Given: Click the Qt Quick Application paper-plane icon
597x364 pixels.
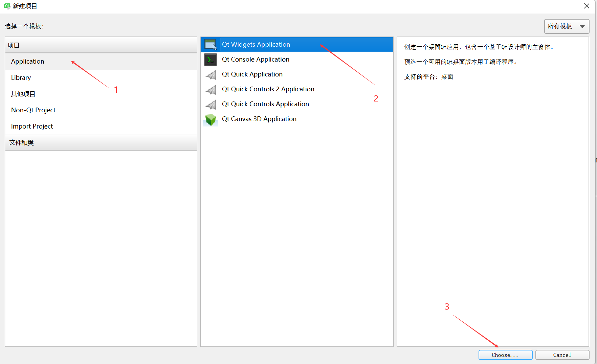Looking at the screenshot, I should click(x=211, y=74).
